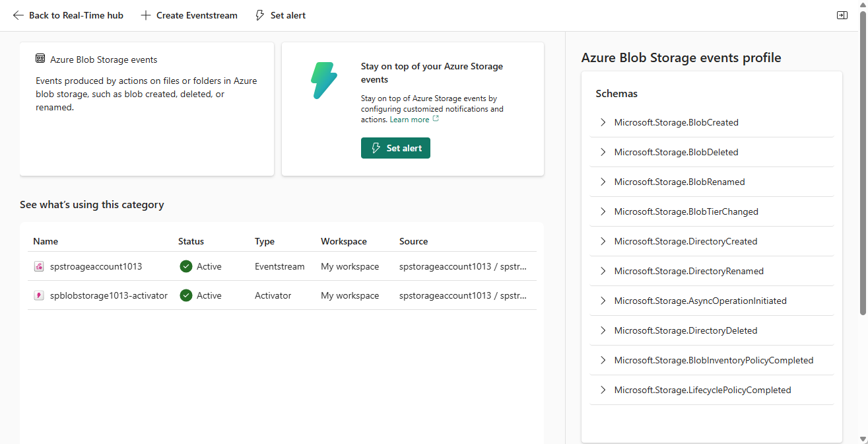This screenshot has height=444, width=868.
Task: Open spstroageaccount1013 from the list
Action: coord(96,266)
